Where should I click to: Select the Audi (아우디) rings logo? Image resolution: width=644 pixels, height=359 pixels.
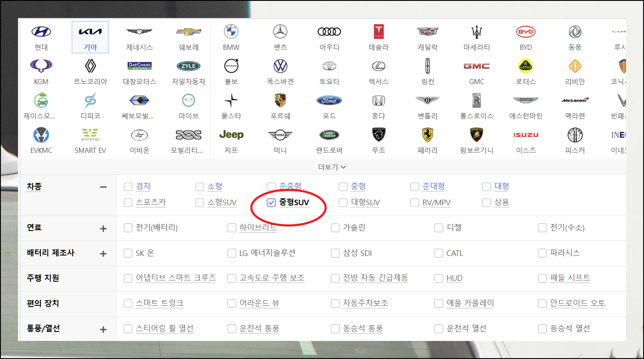tap(330, 31)
